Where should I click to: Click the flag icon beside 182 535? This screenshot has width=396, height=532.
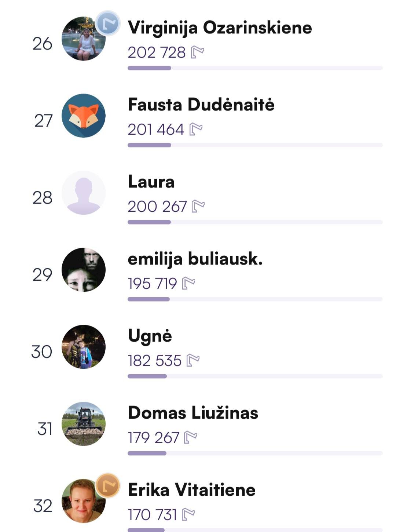click(193, 360)
